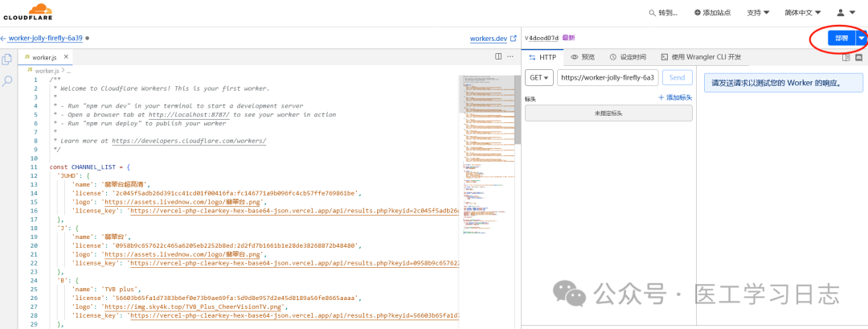Open the Explorer files icon in sidebar
The image size is (868, 329).
pyautogui.click(x=7, y=60)
